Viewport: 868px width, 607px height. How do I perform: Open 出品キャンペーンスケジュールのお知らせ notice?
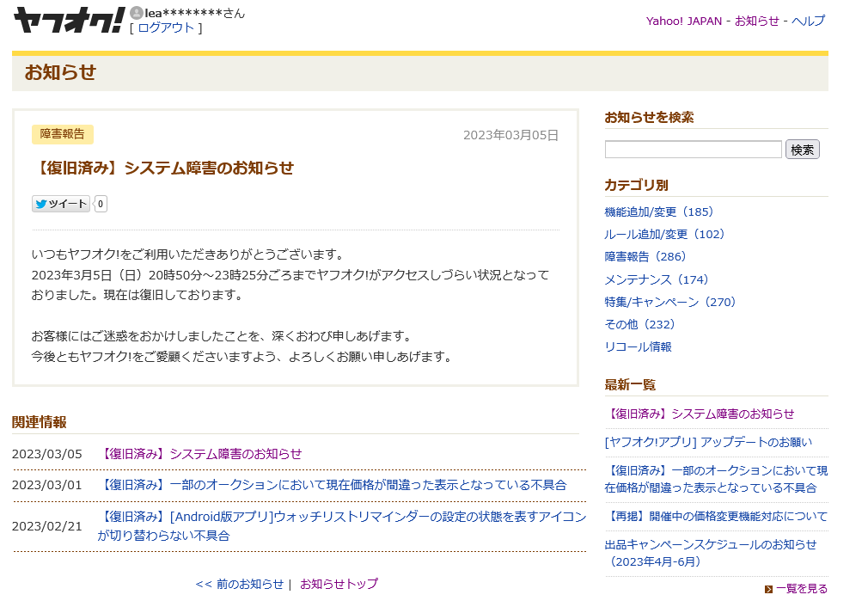click(711, 553)
